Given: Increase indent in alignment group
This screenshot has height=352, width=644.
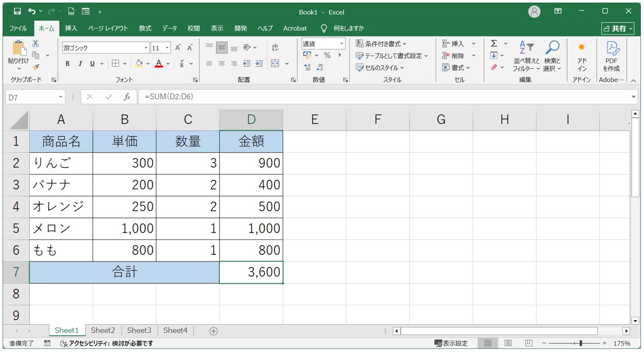Looking at the screenshot, I should (259, 64).
